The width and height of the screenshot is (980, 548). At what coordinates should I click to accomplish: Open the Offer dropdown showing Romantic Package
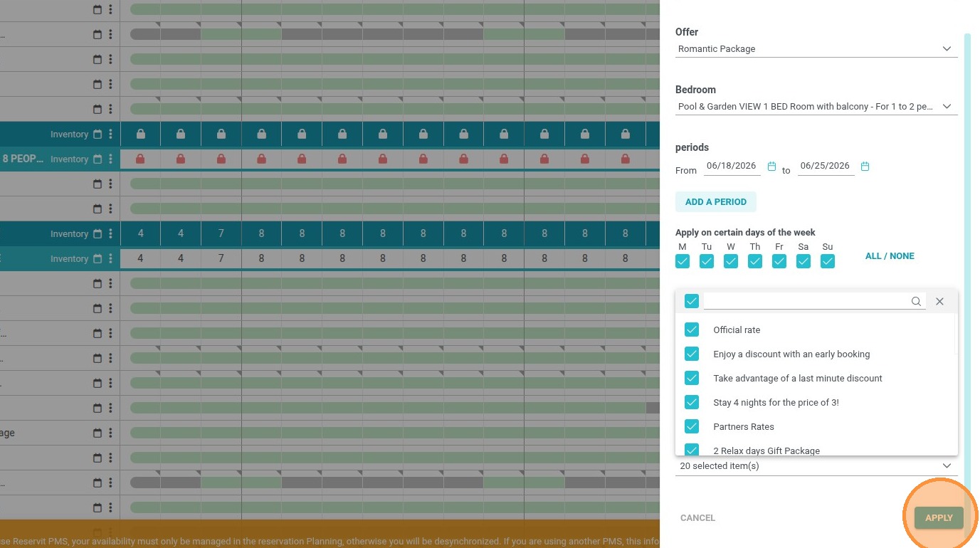click(x=816, y=49)
